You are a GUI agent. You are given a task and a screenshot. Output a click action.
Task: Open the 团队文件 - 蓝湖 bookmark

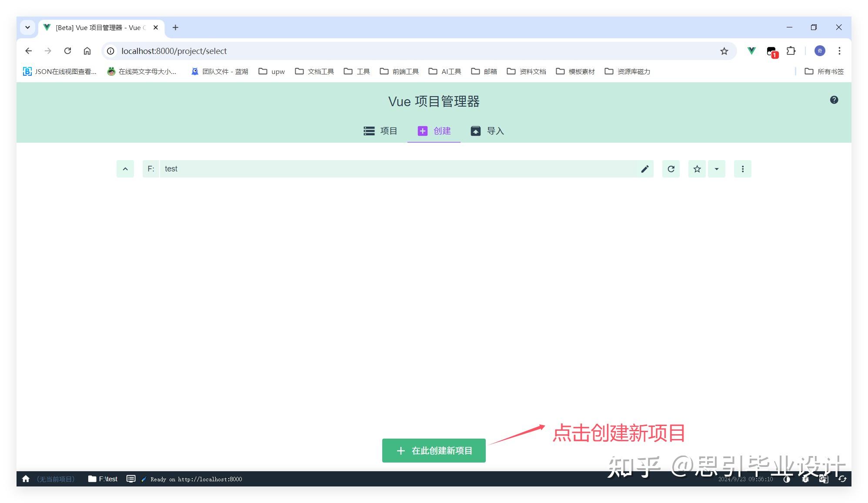pyautogui.click(x=220, y=71)
